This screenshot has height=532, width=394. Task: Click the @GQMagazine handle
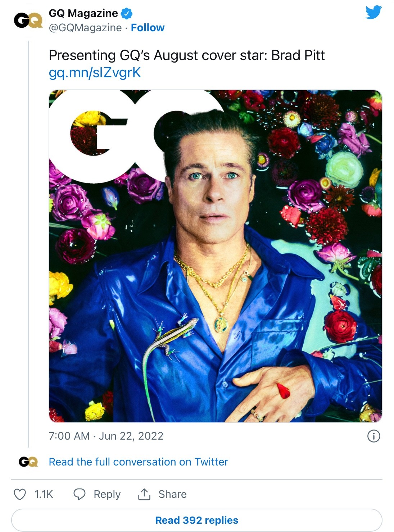(x=85, y=28)
